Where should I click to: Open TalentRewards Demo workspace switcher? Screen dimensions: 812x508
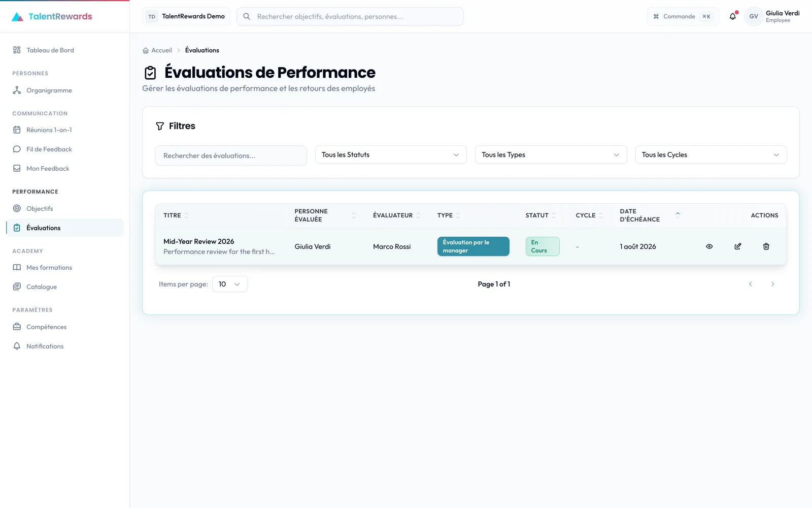pos(186,16)
